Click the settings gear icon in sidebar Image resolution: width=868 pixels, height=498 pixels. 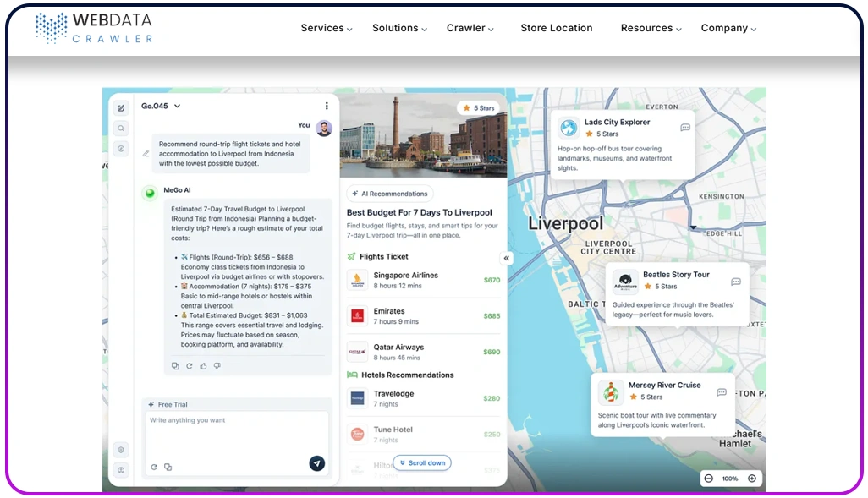(121, 450)
